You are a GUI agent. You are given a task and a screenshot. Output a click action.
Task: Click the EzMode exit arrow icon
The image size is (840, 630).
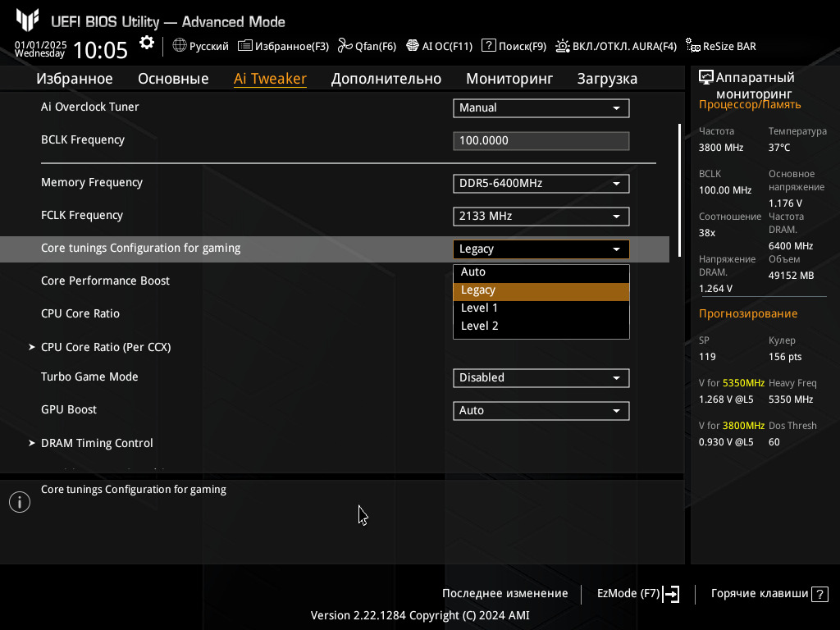(671, 594)
